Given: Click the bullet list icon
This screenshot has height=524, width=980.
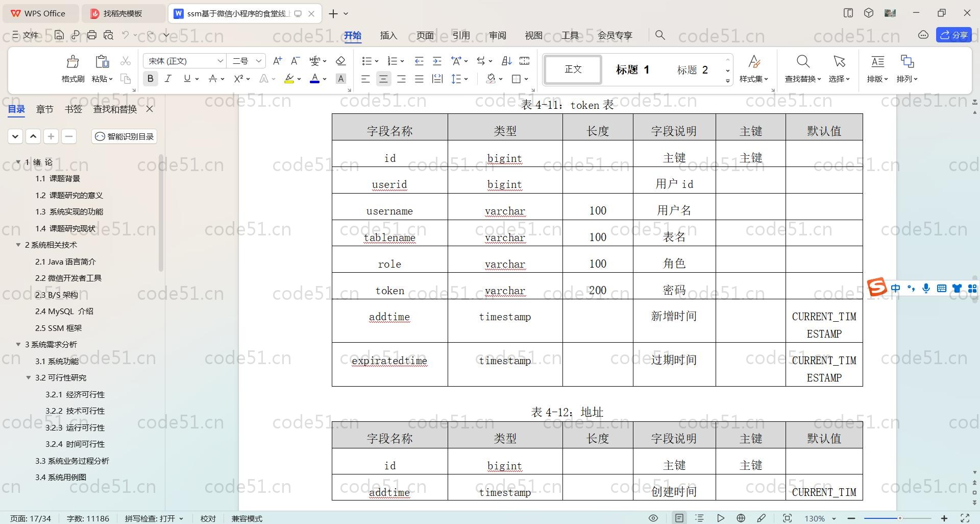Looking at the screenshot, I should pos(366,61).
